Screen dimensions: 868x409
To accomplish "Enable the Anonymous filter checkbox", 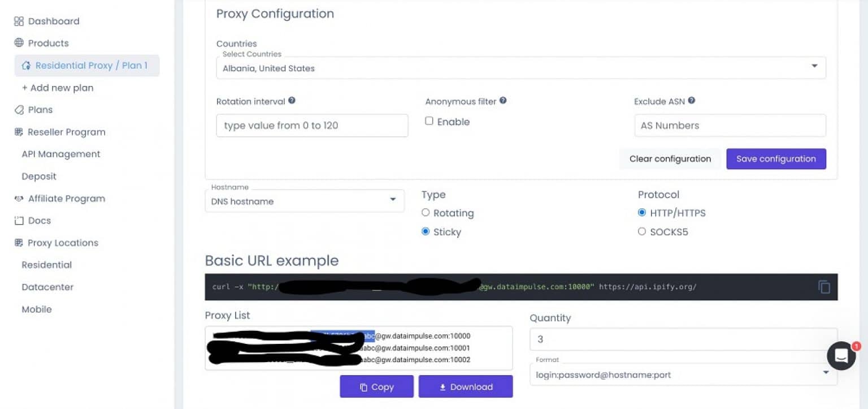I will (x=429, y=121).
